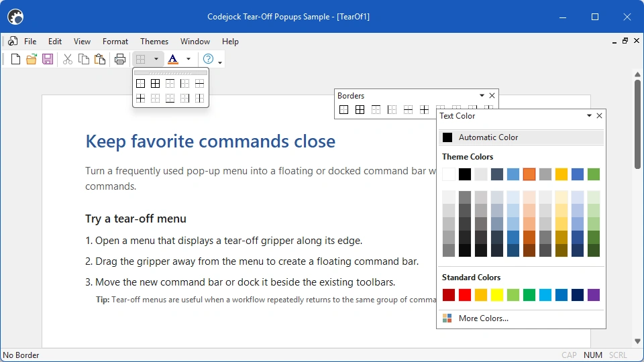This screenshot has height=362, width=644.
Task: Open the Help menu
Action: pos(230,42)
